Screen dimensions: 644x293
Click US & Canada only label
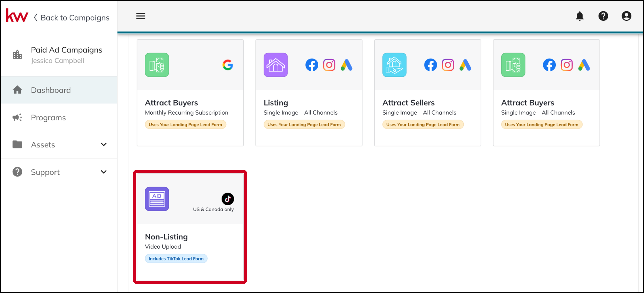point(214,209)
